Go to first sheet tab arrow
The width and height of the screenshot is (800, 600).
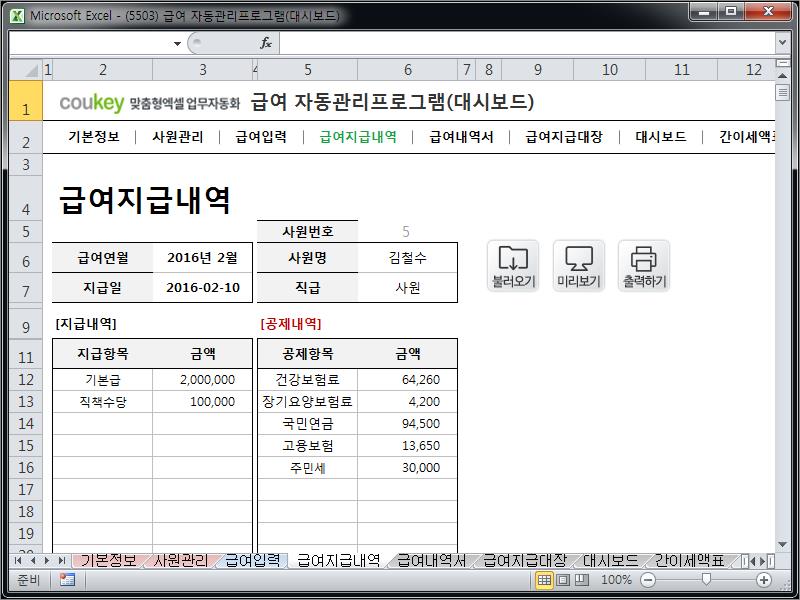(x=18, y=561)
